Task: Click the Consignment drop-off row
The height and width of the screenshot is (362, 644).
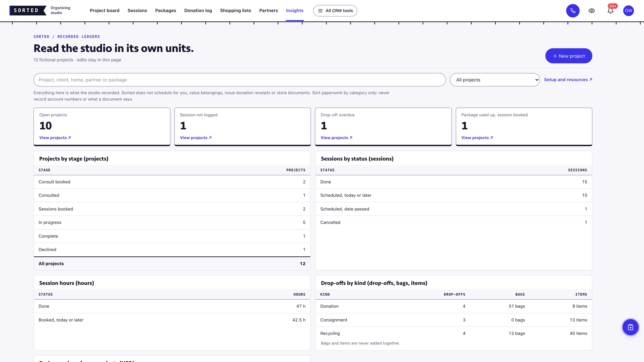Action: pos(453,320)
